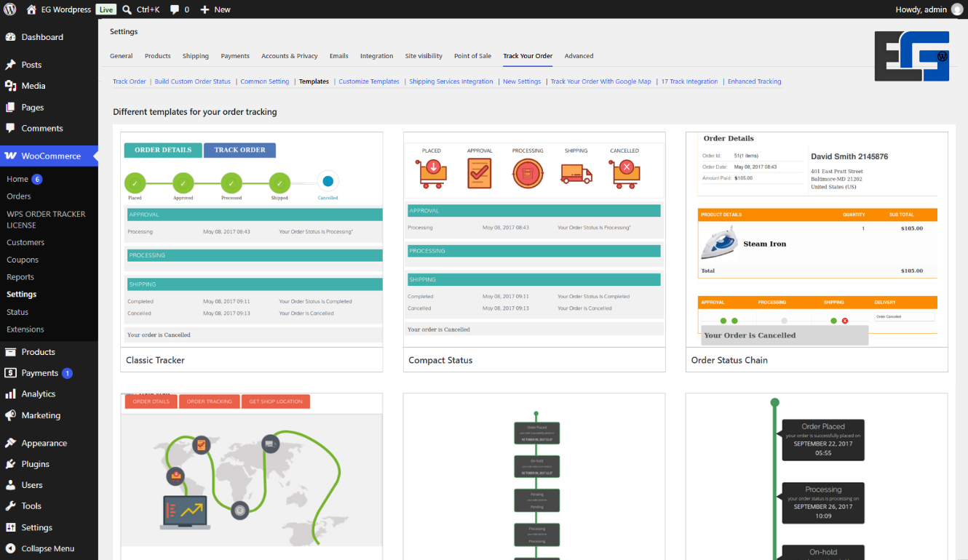Click the WooCommerce Woo logo icon
Screen dimensions: 968x560
click(x=10, y=156)
